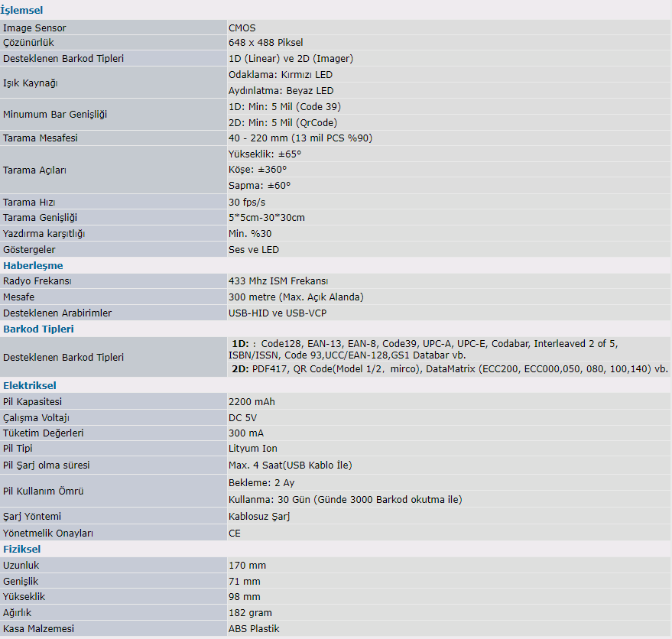Select the Işık Kaynağı label
672x639 pixels.
pos(31,83)
